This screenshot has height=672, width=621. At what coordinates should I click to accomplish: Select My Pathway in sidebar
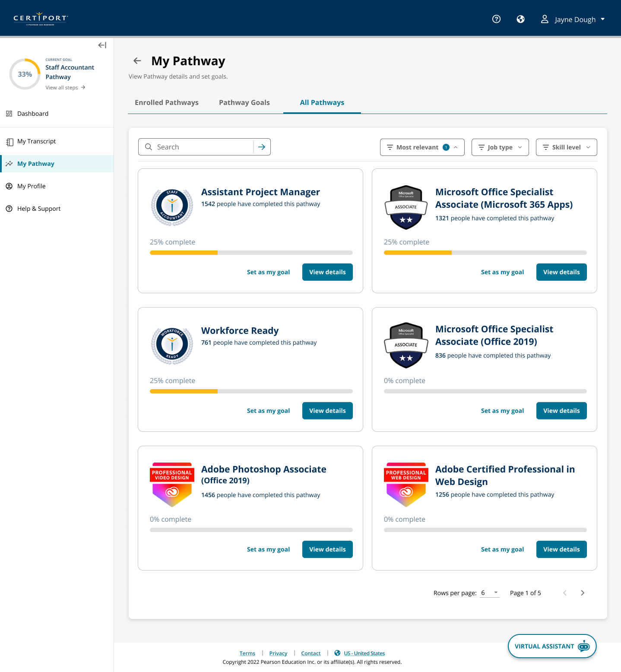[x=57, y=164]
